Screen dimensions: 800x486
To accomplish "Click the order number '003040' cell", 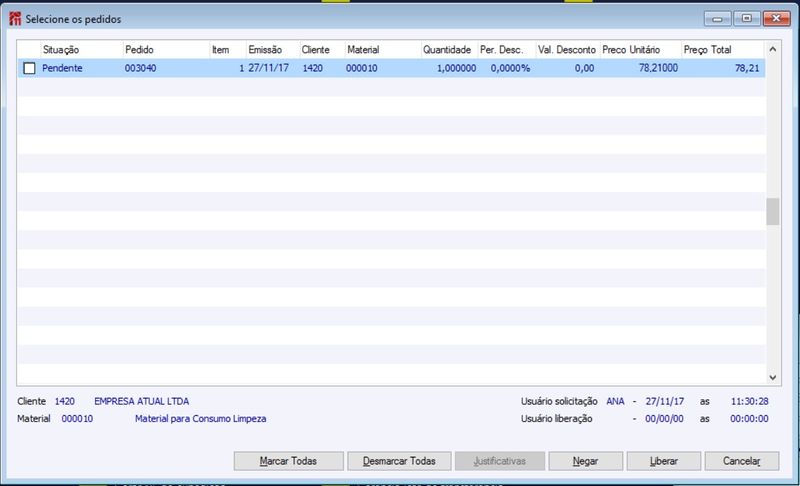I will point(141,68).
